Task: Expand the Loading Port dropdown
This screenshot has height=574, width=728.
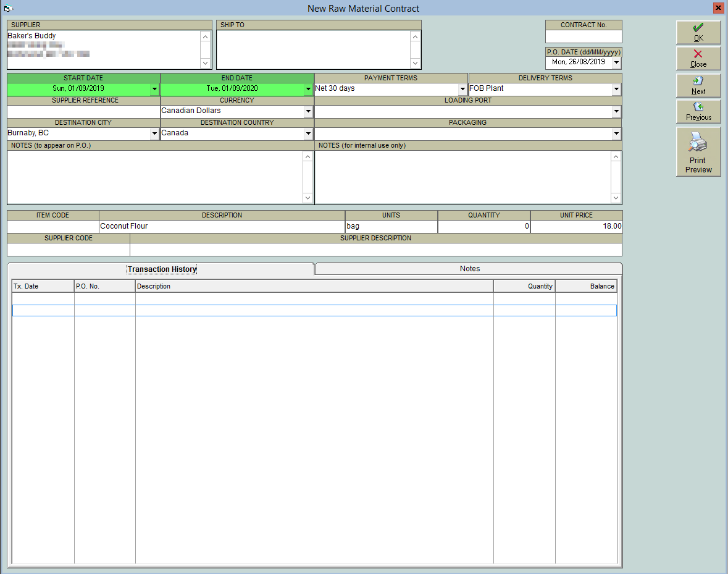Action: [617, 111]
